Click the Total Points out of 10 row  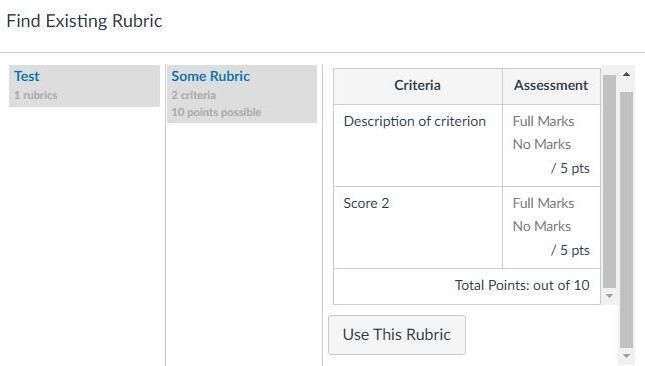(x=467, y=286)
